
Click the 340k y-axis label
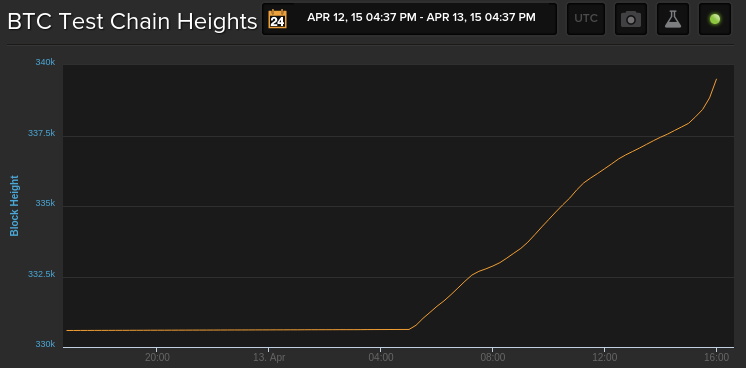pyautogui.click(x=45, y=62)
